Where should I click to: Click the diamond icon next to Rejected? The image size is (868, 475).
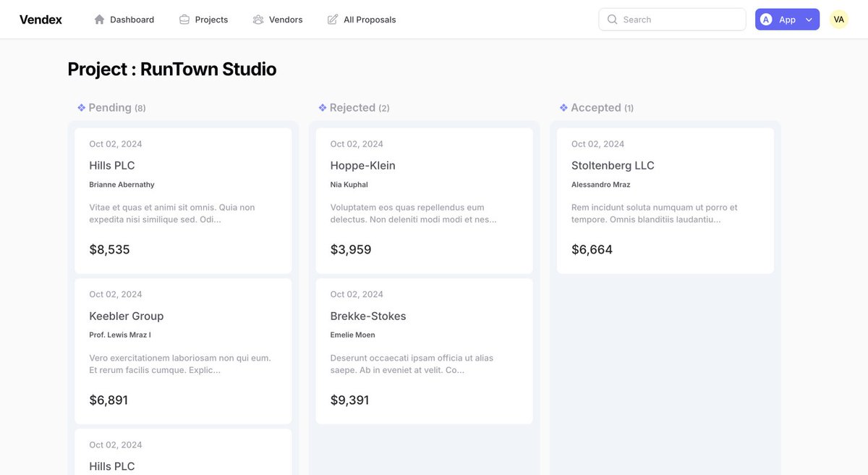coord(323,108)
